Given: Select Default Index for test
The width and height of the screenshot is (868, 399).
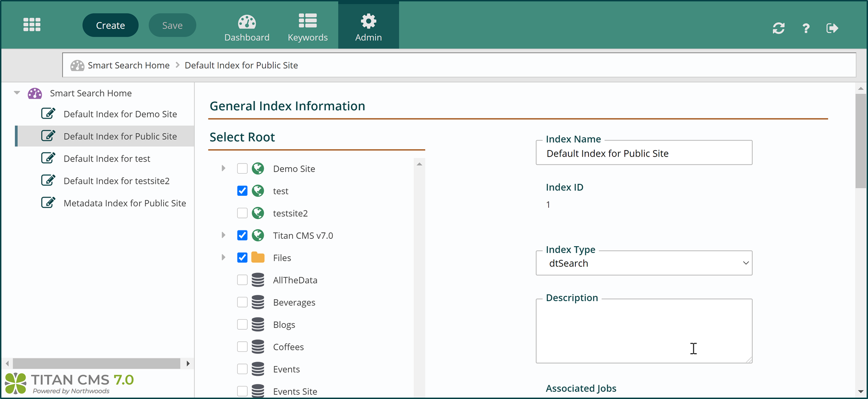Looking at the screenshot, I should [x=107, y=158].
